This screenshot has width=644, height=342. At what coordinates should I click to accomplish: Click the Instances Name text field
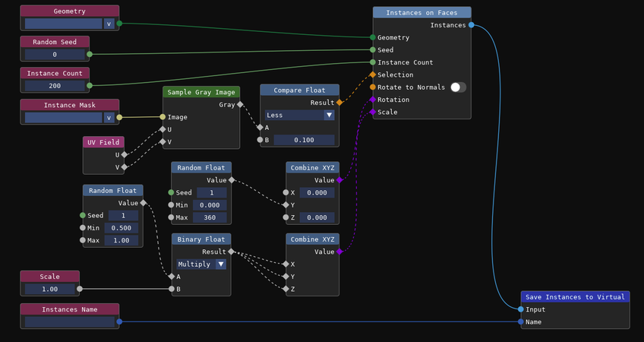69,321
